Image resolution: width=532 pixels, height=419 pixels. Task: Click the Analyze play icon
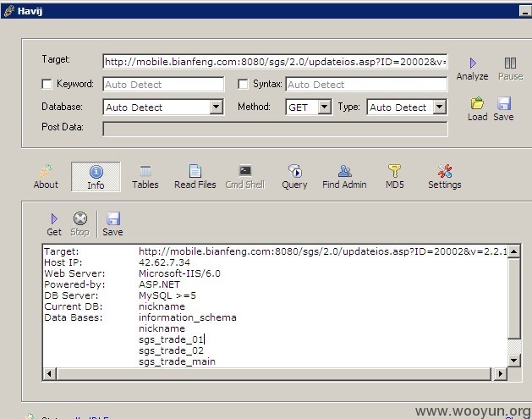473,63
